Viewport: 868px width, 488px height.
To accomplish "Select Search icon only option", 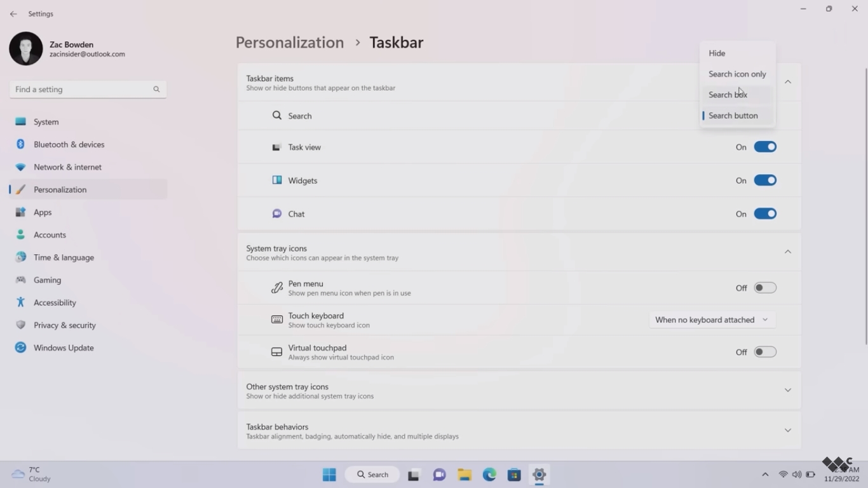I will [737, 74].
